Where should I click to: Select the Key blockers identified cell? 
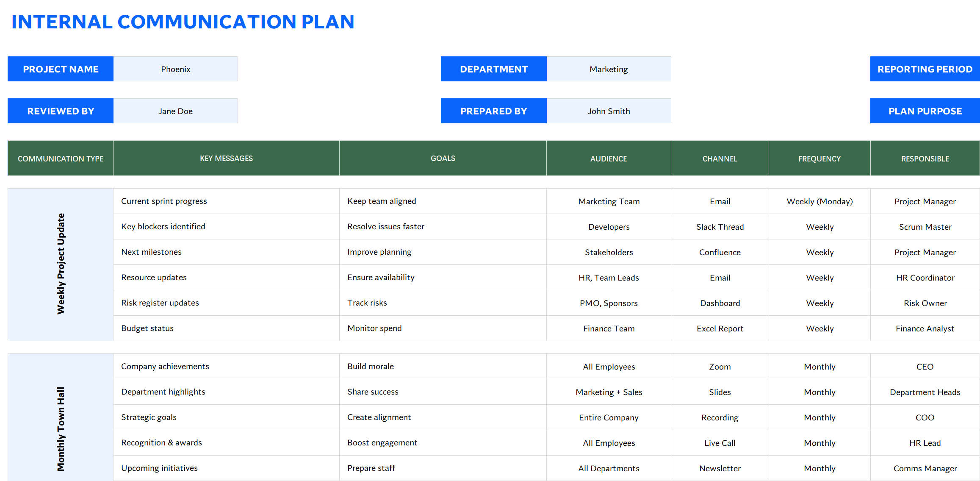coord(227,227)
